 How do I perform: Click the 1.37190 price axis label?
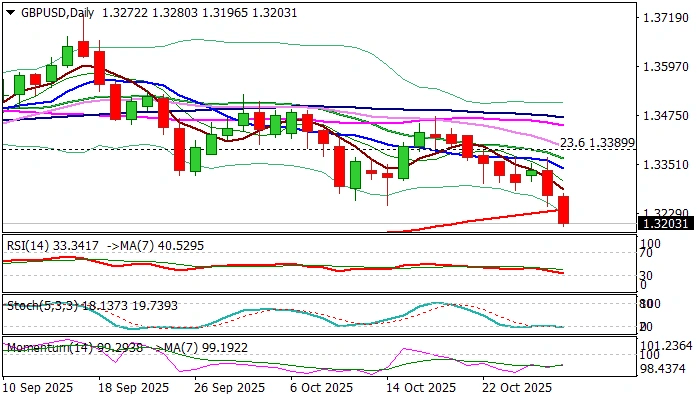[664, 19]
